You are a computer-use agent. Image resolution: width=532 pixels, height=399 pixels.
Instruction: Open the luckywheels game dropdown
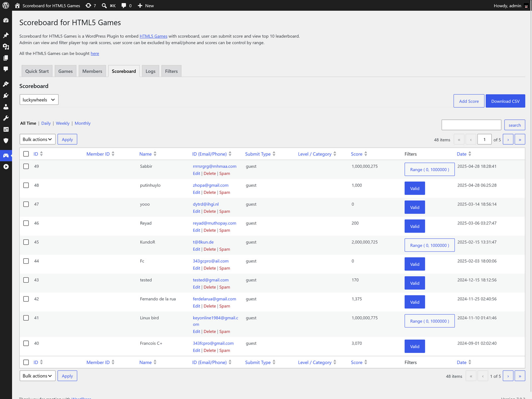39,100
